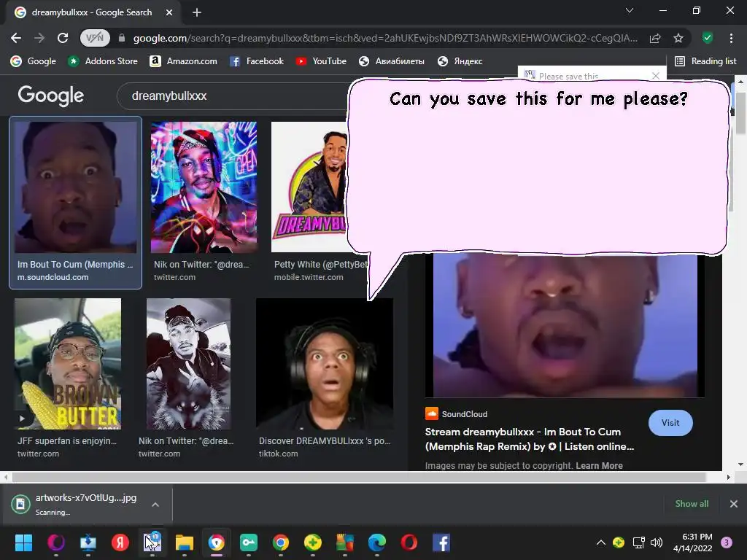The height and width of the screenshot is (560, 747).
Task: Open the green shield extension icon
Action: point(708,38)
